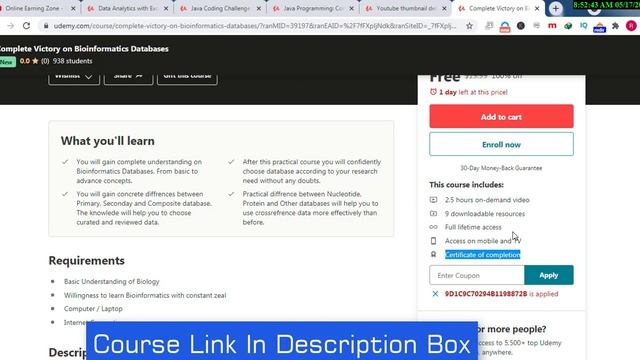Click the infinity icon beside lifetime access
Screen dimensions: 640x360
(433, 227)
